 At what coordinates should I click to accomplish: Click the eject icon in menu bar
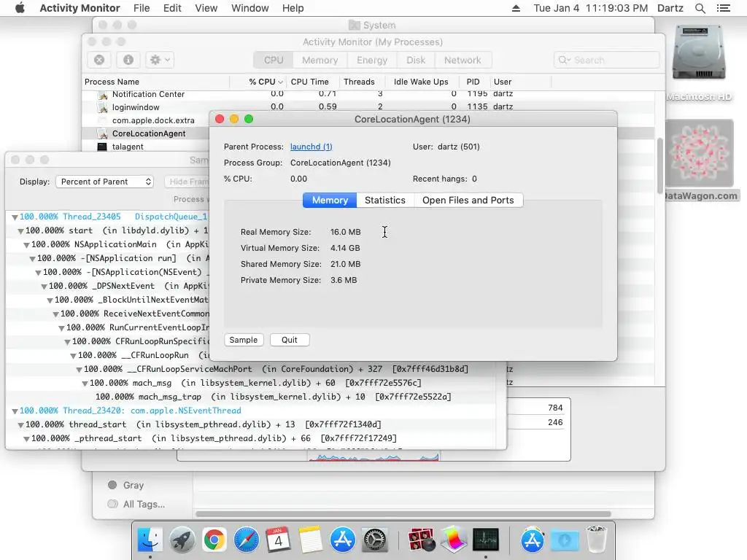[x=516, y=8]
